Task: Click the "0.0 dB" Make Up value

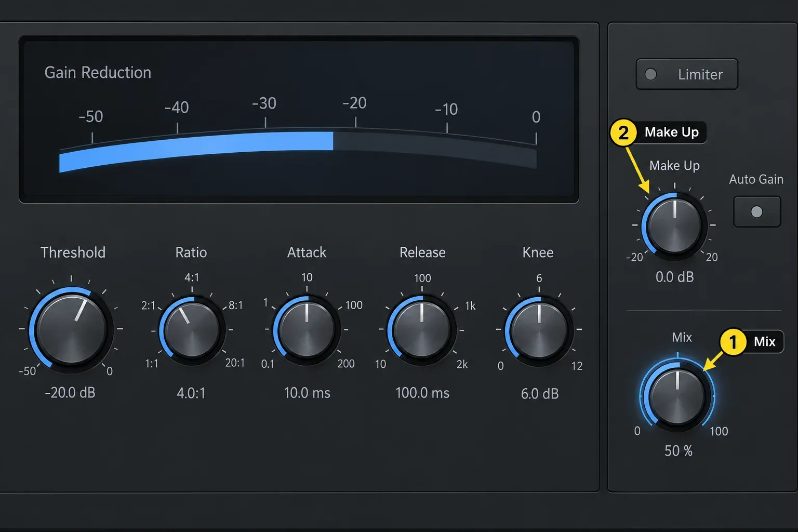Action: coord(674,277)
